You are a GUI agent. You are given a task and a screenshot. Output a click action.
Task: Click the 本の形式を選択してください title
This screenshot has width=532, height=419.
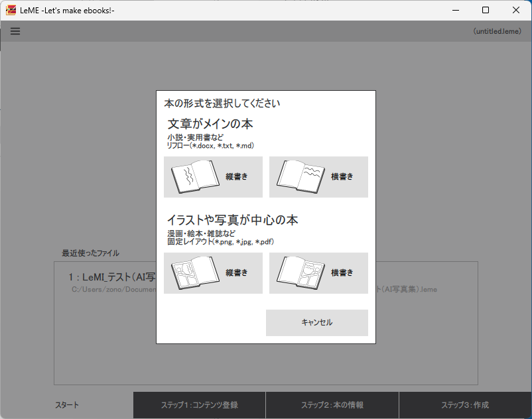[222, 103]
